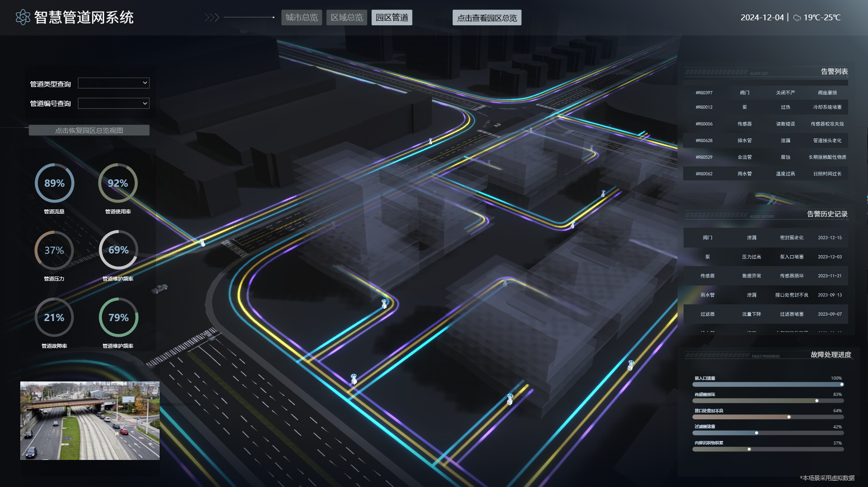Click the atom logo beside the system title
The width and height of the screenshot is (868, 487).
pyautogui.click(x=23, y=18)
